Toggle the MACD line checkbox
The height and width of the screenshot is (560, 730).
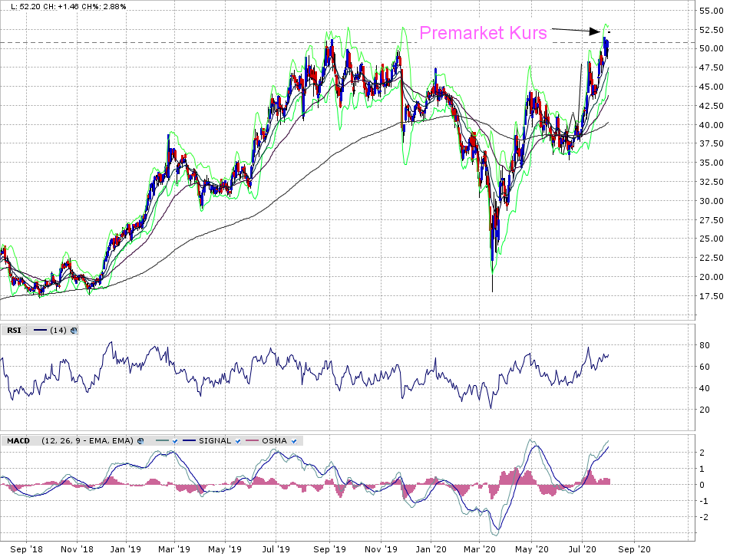174,441
